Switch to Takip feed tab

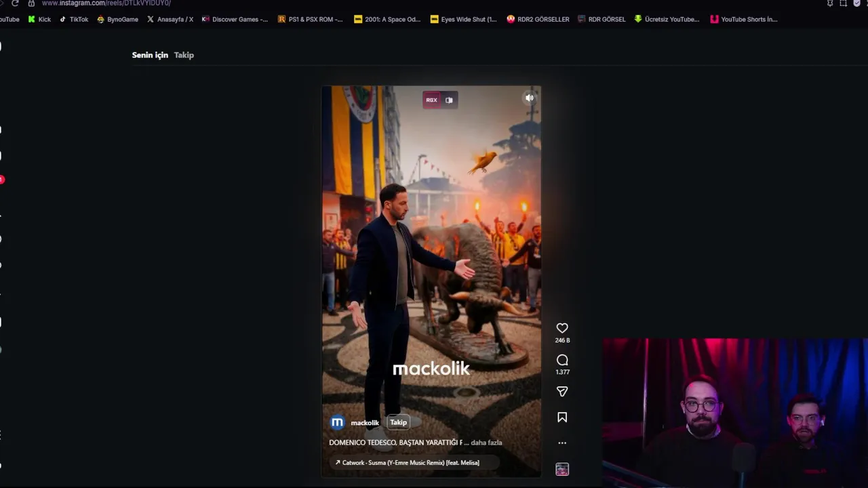point(184,55)
